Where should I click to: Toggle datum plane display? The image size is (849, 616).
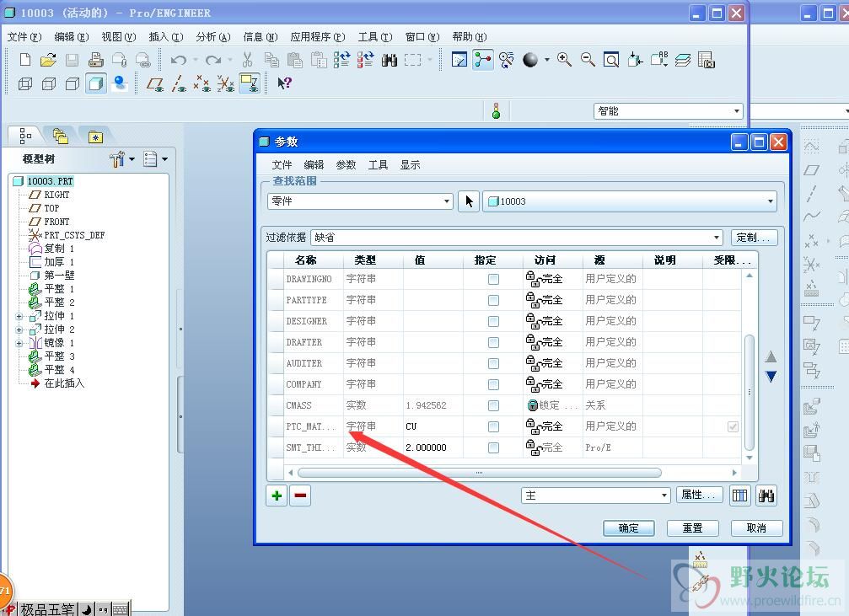[x=155, y=83]
